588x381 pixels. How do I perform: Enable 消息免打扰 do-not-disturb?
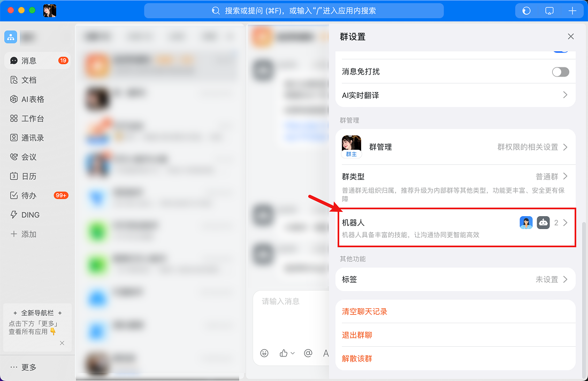(x=560, y=72)
